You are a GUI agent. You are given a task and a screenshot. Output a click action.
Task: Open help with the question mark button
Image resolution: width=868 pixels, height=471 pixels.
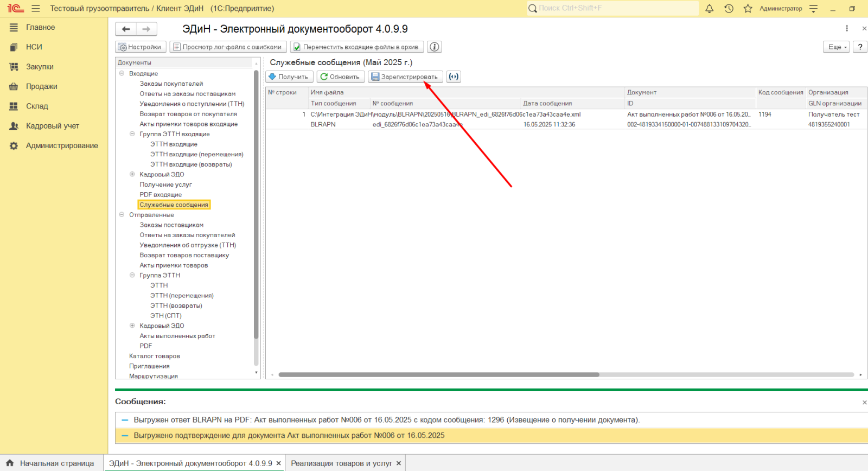tap(860, 47)
